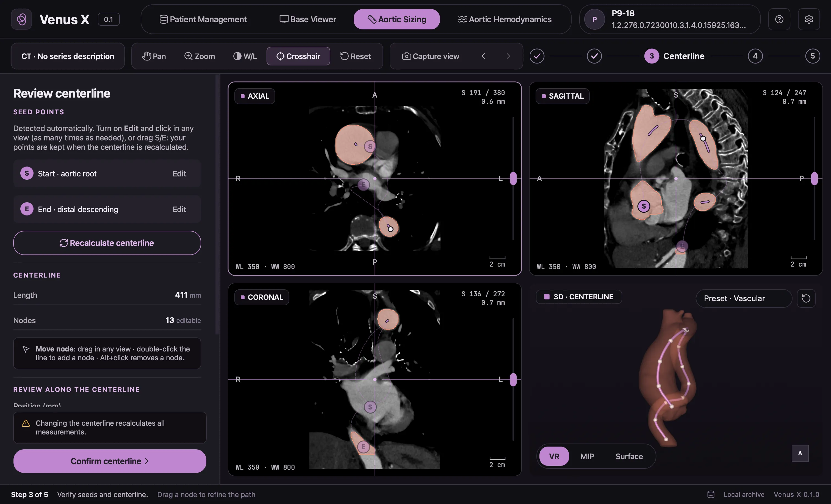Click the axial slice slider handle
Image resolution: width=831 pixels, height=504 pixels.
pos(513,178)
